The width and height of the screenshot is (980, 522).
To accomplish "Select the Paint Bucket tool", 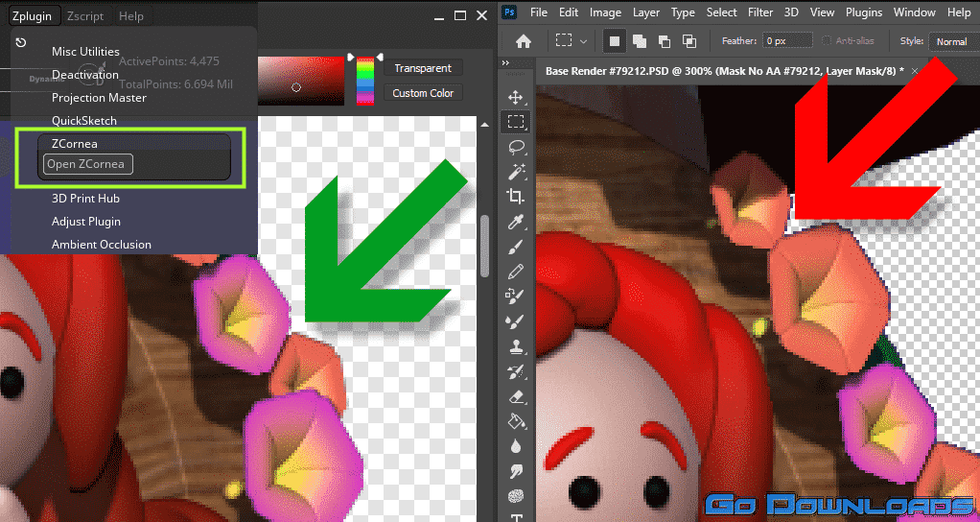I will (516, 421).
